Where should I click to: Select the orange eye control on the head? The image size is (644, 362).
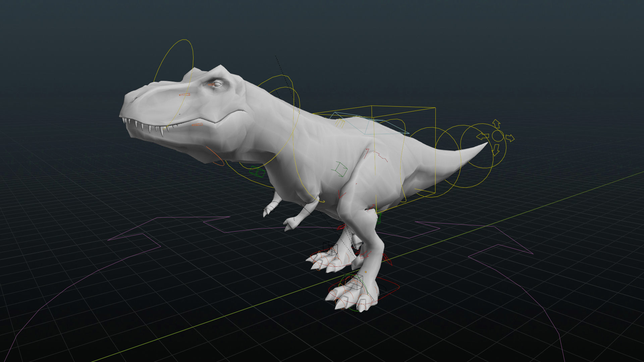click(211, 84)
